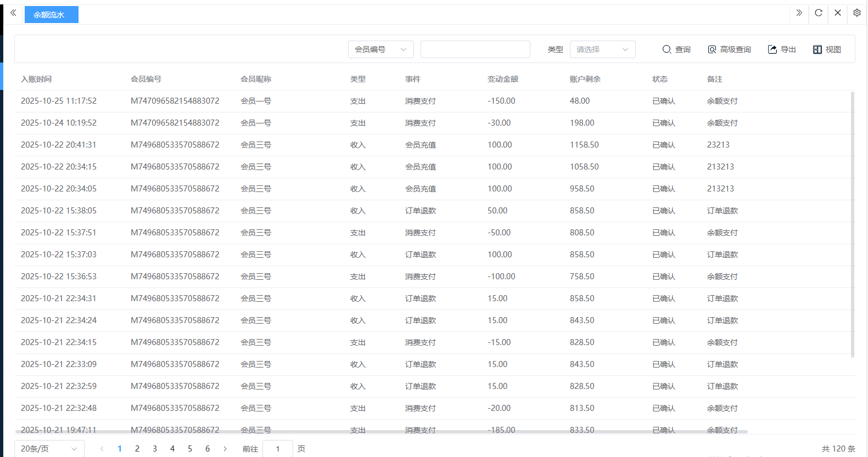Image resolution: width=868 pixels, height=457 pixels.
Task: Expand the 20条/页 page size dropdown
Action: 49,449
